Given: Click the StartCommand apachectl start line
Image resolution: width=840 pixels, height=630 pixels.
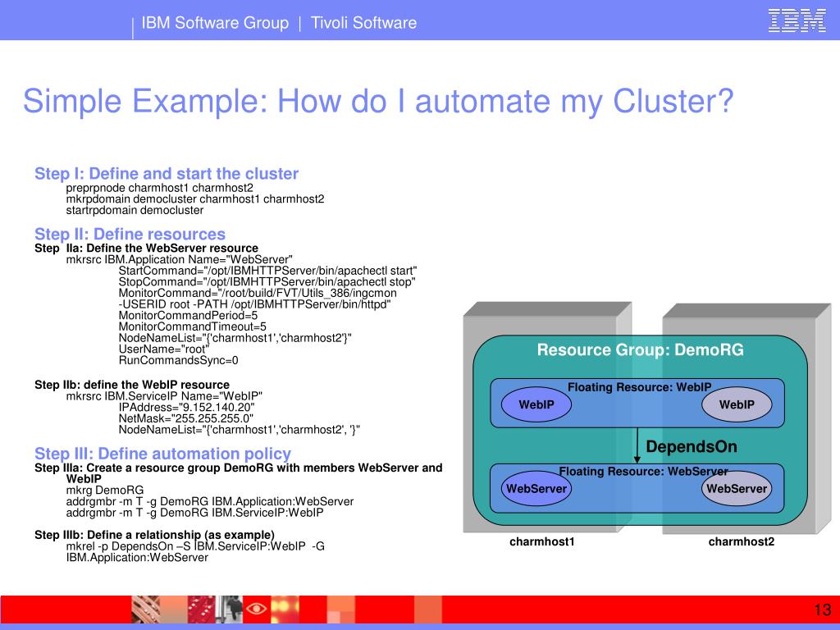Looking at the screenshot, I should tap(268, 271).
